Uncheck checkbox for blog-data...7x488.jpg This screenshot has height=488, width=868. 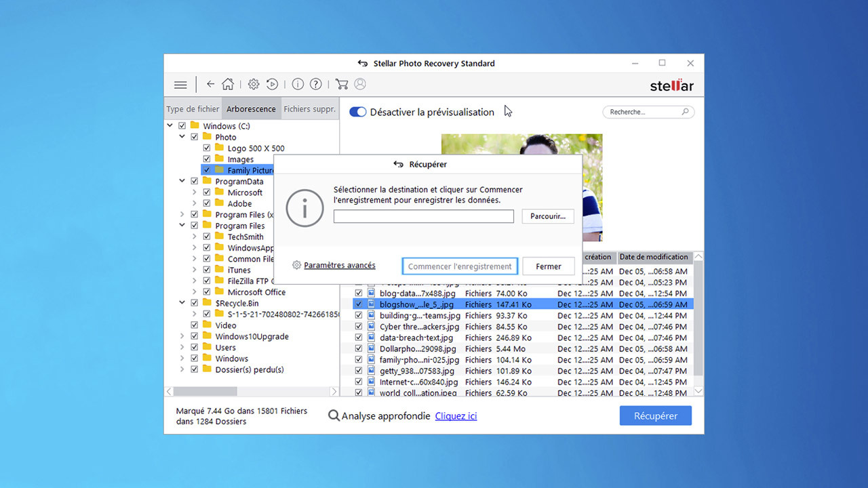(x=359, y=293)
